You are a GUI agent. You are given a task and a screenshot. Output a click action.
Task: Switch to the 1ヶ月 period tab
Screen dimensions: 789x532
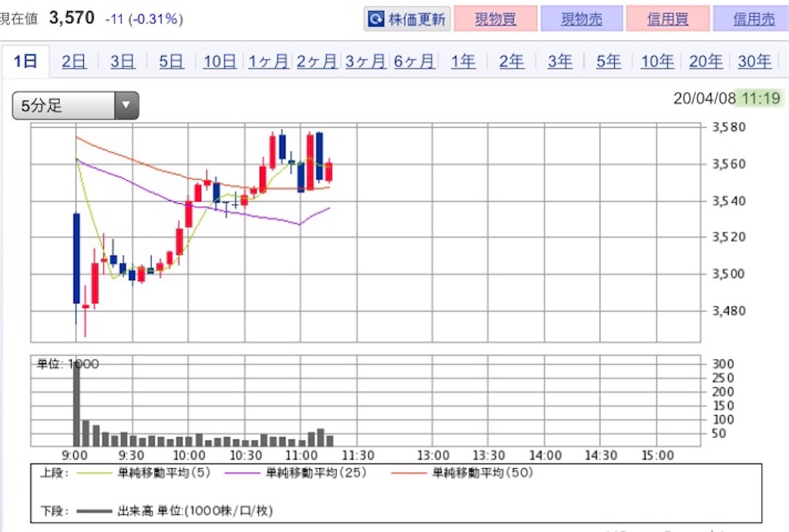pyautogui.click(x=268, y=62)
